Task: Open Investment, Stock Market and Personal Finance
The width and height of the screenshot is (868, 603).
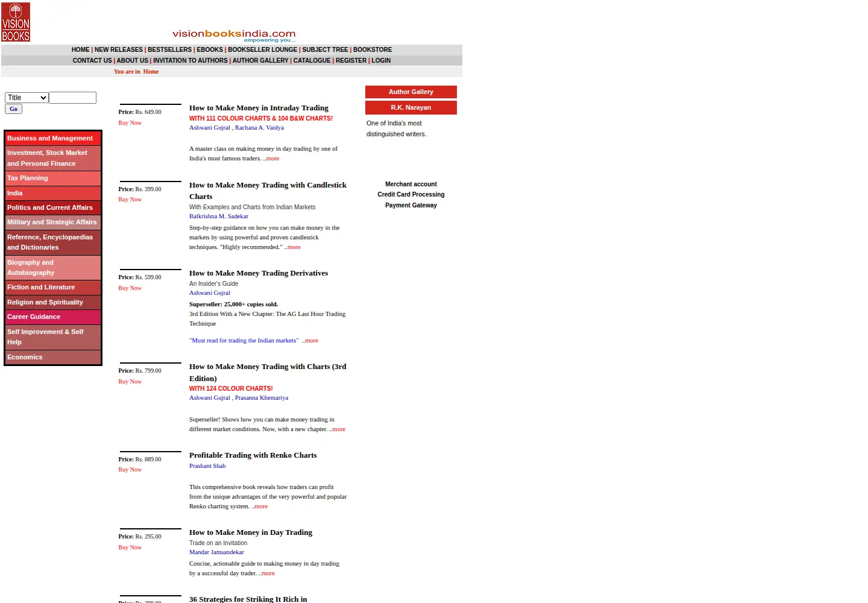Action: coord(53,159)
